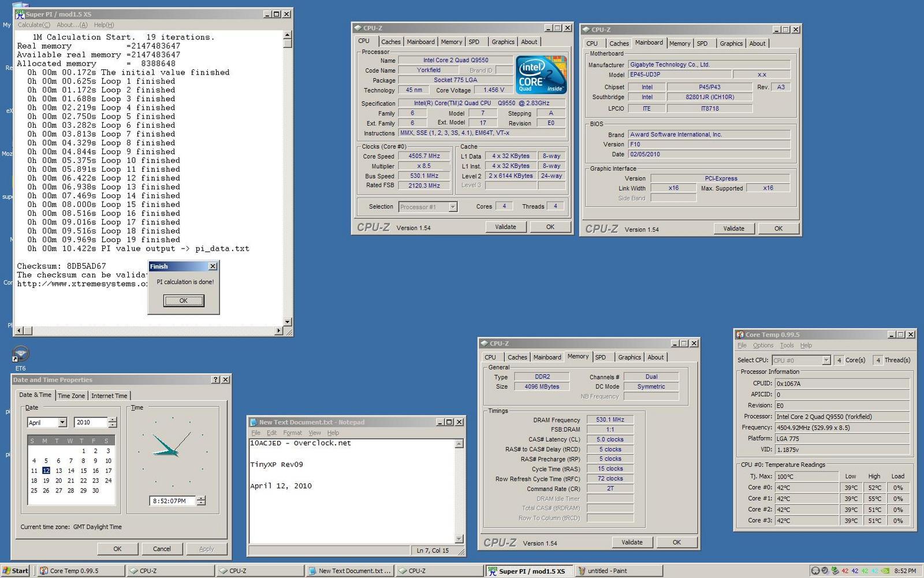
Task: Click DRAM Frequency value 530.1 MHz
Action: click(x=610, y=420)
